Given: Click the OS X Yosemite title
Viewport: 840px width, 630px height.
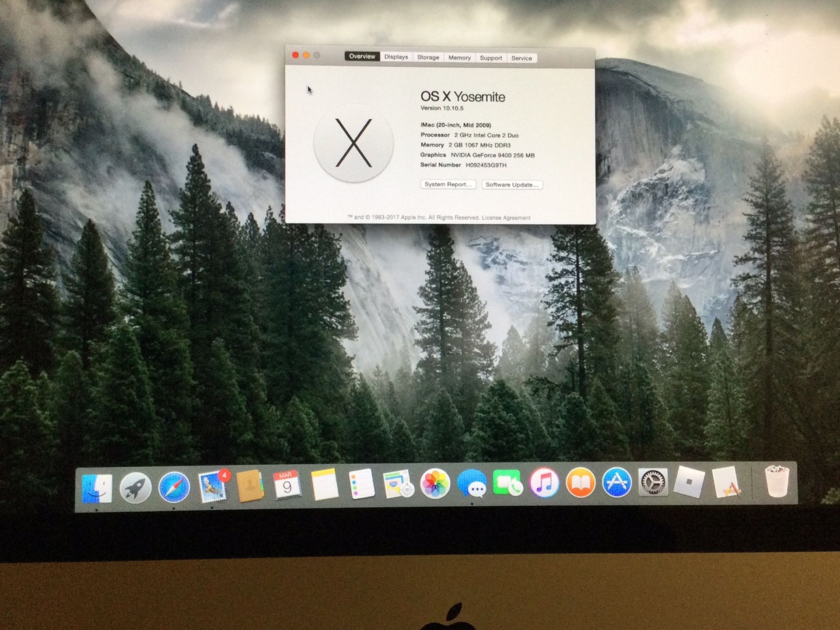Looking at the screenshot, I should coord(463,97).
